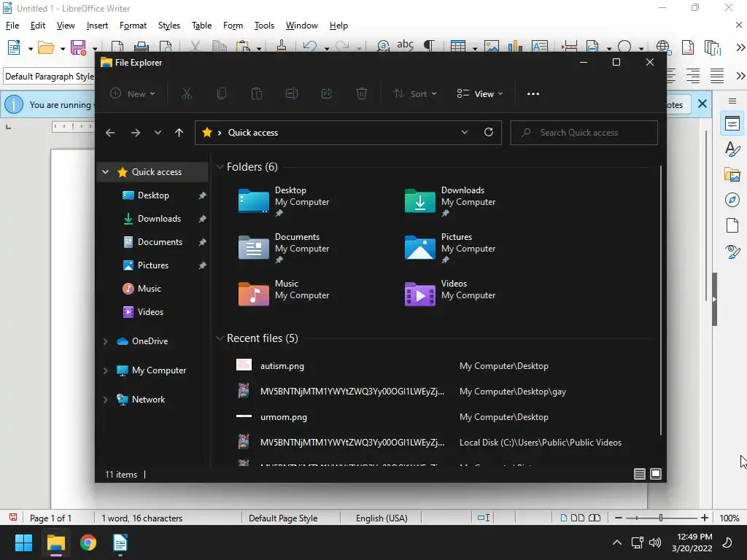This screenshot has height=560, width=747.
Task: Open the New dropdown in File Explorer
Action: [x=133, y=94]
